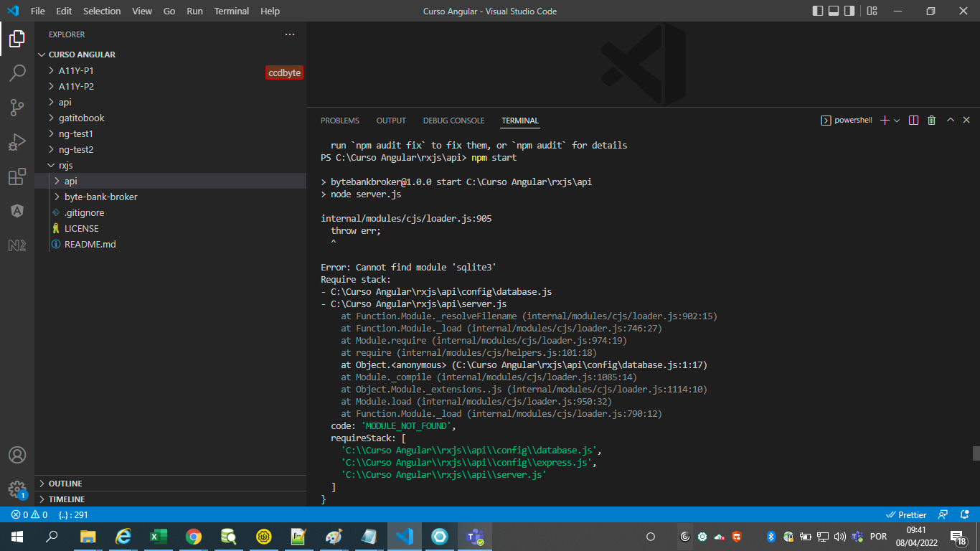Open the terminal launch profile dropdown arrow

pyautogui.click(x=897, y=121)
